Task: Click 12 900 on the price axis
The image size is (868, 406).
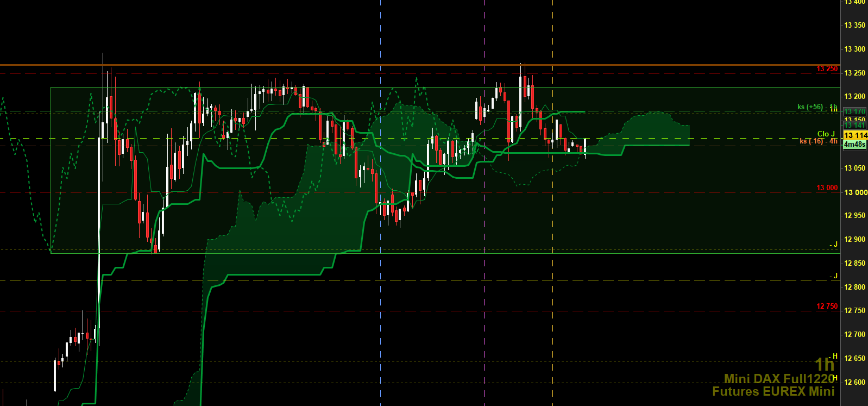Action: pos(854,239)
